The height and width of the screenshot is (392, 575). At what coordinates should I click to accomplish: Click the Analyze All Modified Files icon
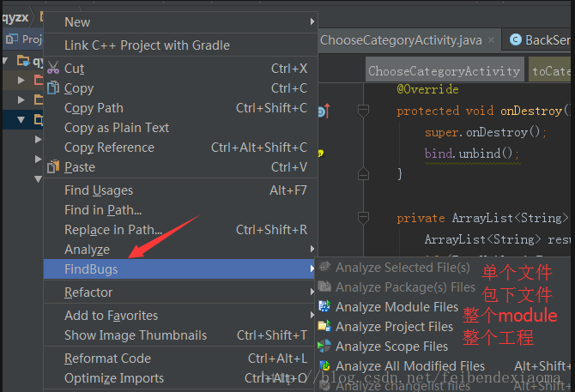[324, 366]
